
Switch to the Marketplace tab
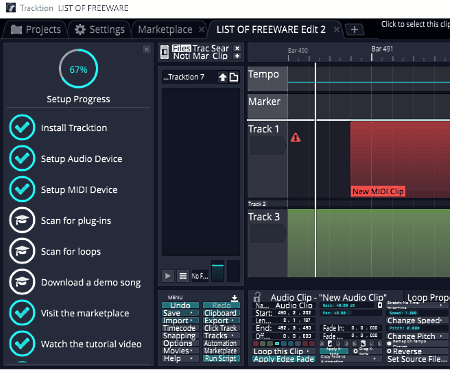(x=165, y=30)
